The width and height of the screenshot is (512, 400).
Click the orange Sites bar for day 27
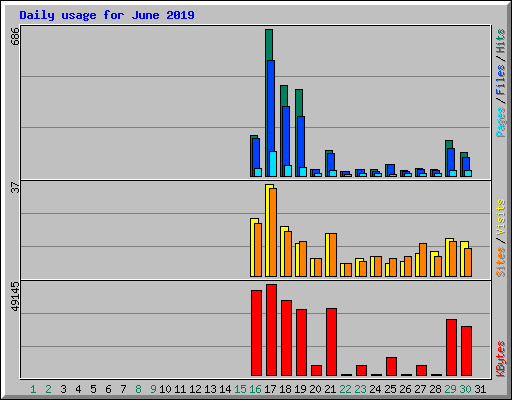click(423, 260)
